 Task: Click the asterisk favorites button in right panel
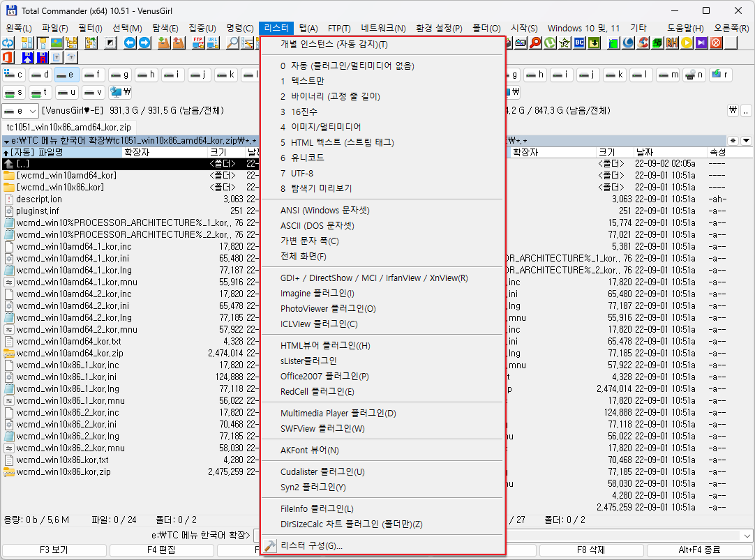[733, 141]
